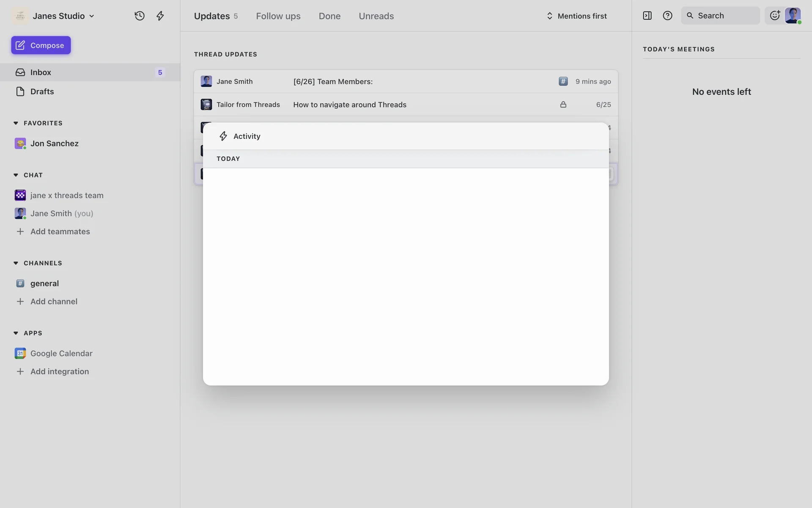Click Add teammates link
Image resolution: width=812 pixels, height=508 pixels.
pos(60,232)
